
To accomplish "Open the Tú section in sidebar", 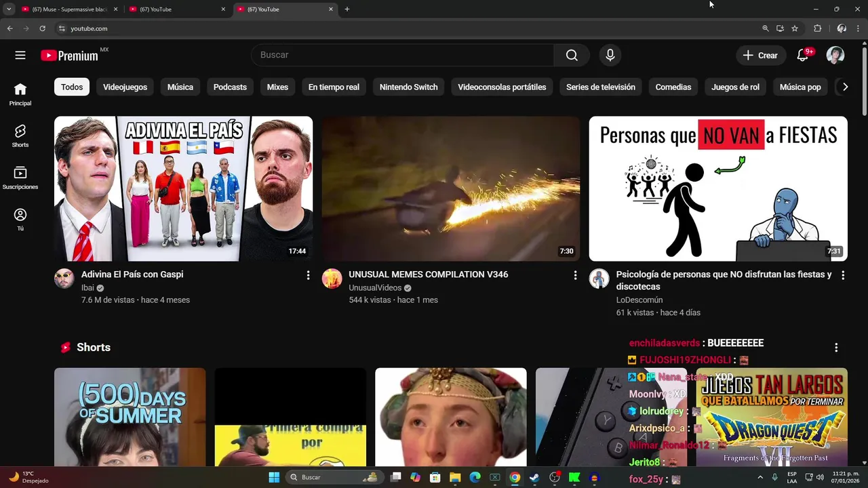I will [20, 220].
